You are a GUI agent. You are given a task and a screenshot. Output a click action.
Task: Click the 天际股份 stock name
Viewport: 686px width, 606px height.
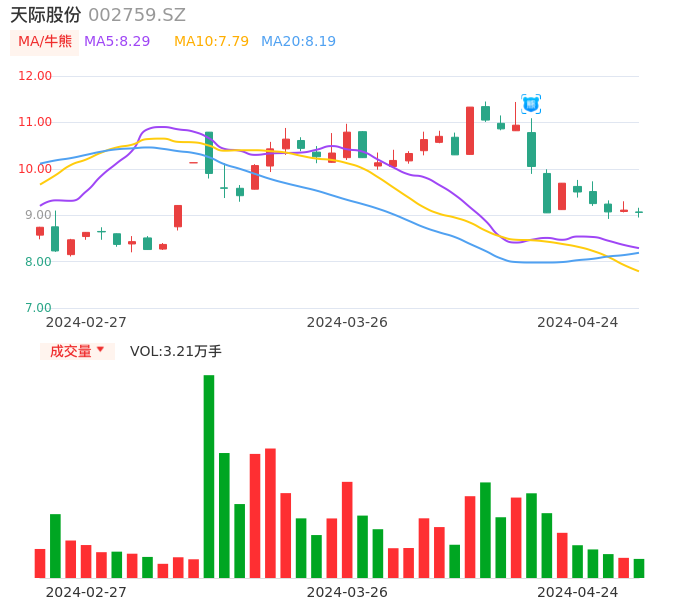tap(46, 15)
